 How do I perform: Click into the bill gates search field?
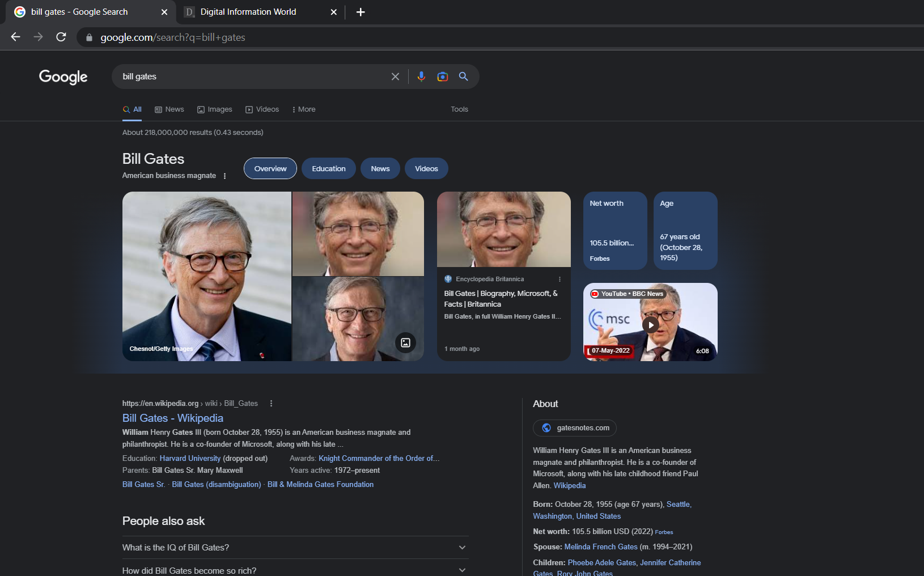point(252,77)
